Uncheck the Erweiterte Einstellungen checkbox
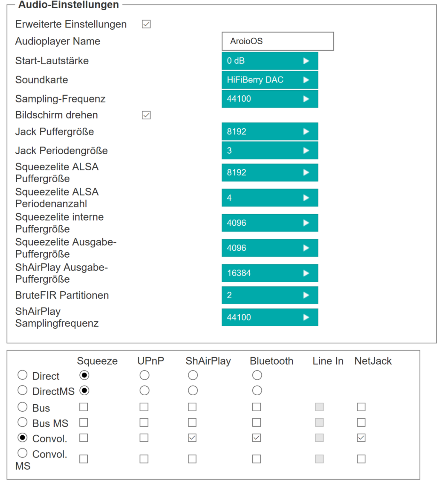Screen dimensions: 448x484 [x=146, y=24]
